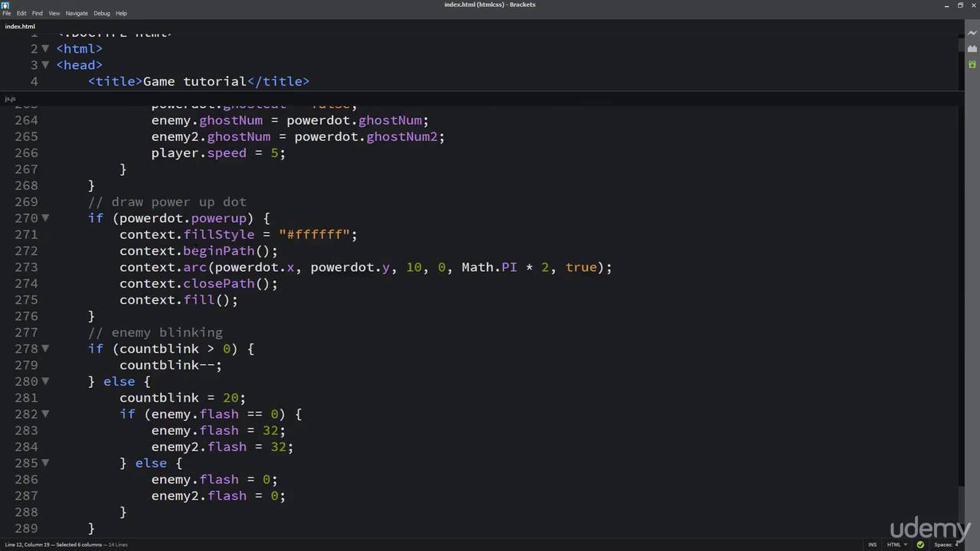Select the js.js pane header
Image resolution: width=980 pixels, height=551 pixels.
[10, 99]
